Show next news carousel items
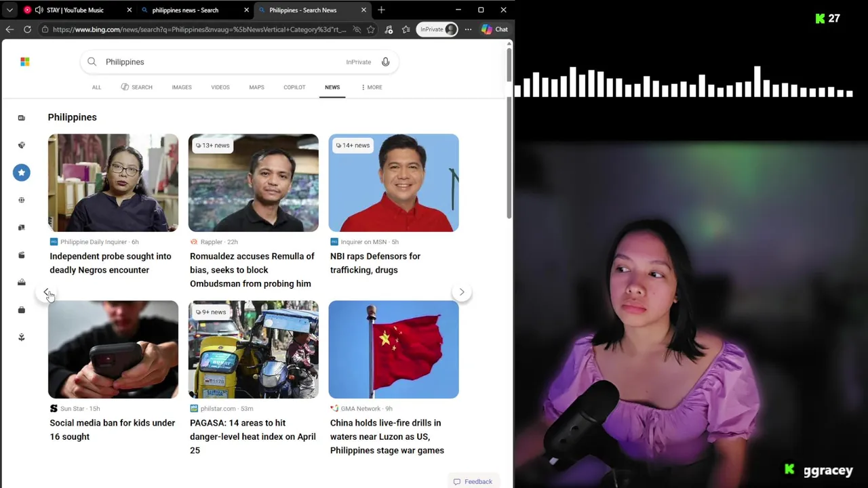Screen dimensions: 868x488 pyautogui.click(x=462, y=292)
